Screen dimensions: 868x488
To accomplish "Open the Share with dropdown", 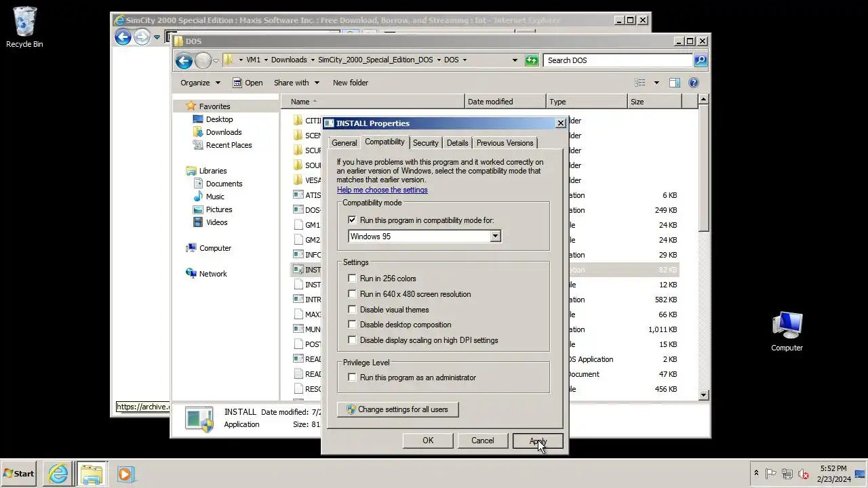I will (x=296, y=83).
